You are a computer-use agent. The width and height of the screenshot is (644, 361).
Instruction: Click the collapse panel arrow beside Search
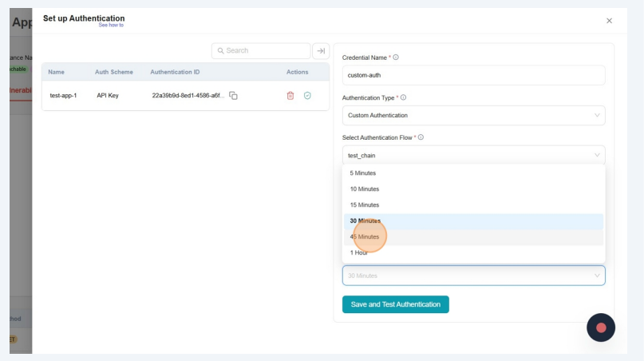[321, 51]
